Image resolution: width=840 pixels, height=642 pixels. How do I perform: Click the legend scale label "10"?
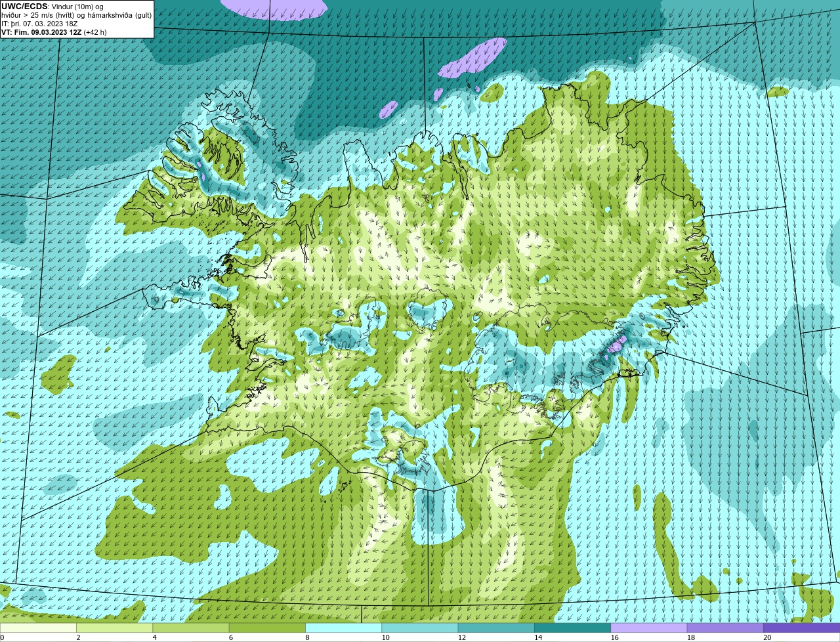385,637
